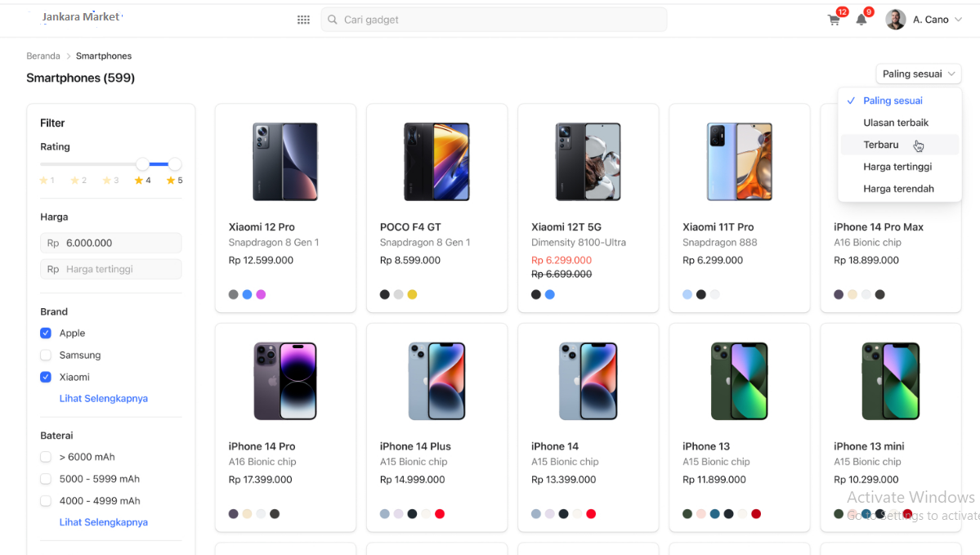Pick the blue color swatch on Xiaomi 12 Pro
The width and height of the screenshot is (980, 555).
[x=247, y=294]
